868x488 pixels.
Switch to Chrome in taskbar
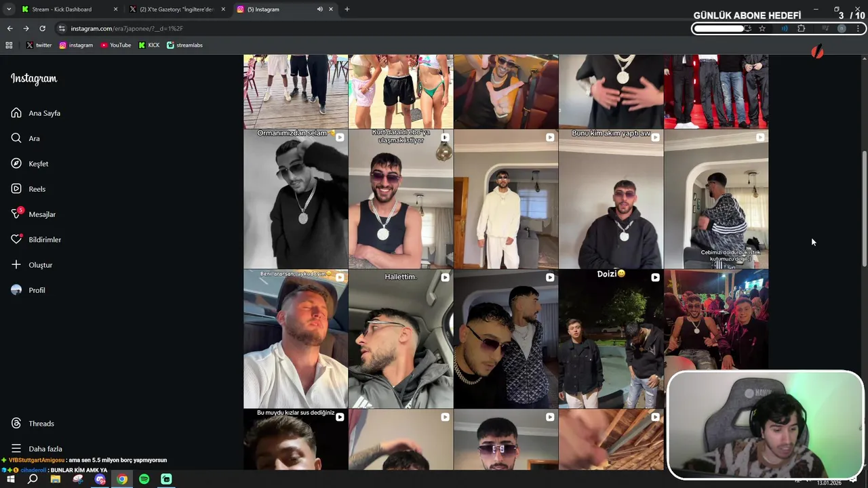[122, 479]
